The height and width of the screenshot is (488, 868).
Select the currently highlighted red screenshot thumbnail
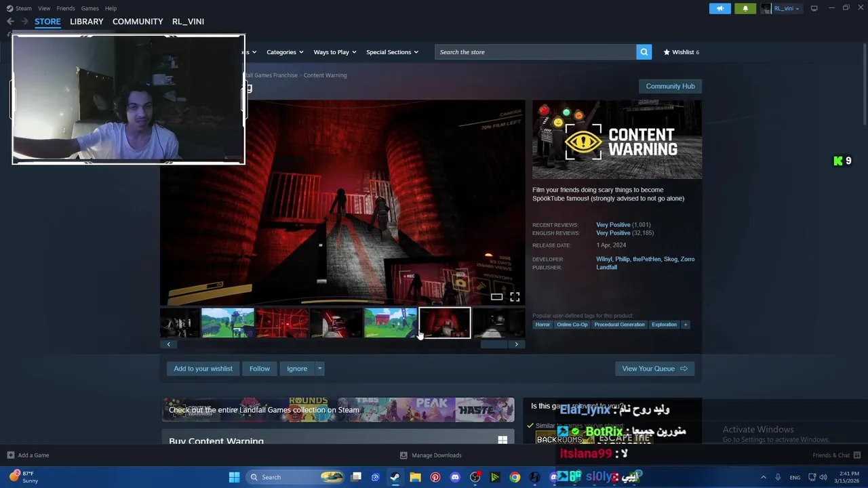click(445, 323)
